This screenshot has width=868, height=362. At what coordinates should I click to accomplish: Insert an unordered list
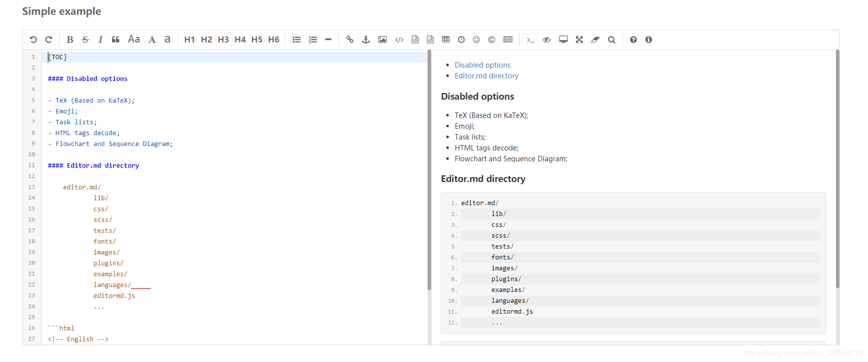[x=296, y=39]
